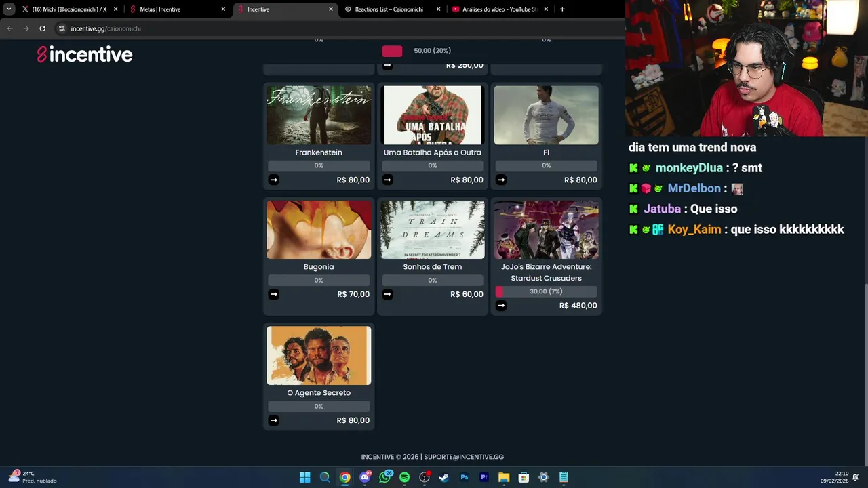Open WhatsApp from the taskbar
Image resolution: width=868 pixels, height=488 pixels.
point(385,477)
